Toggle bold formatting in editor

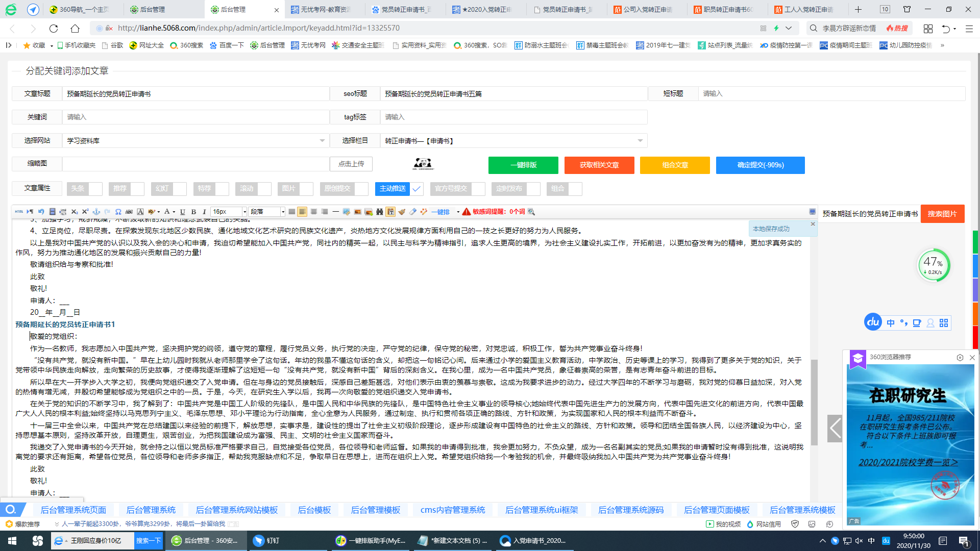click(193, 212)
